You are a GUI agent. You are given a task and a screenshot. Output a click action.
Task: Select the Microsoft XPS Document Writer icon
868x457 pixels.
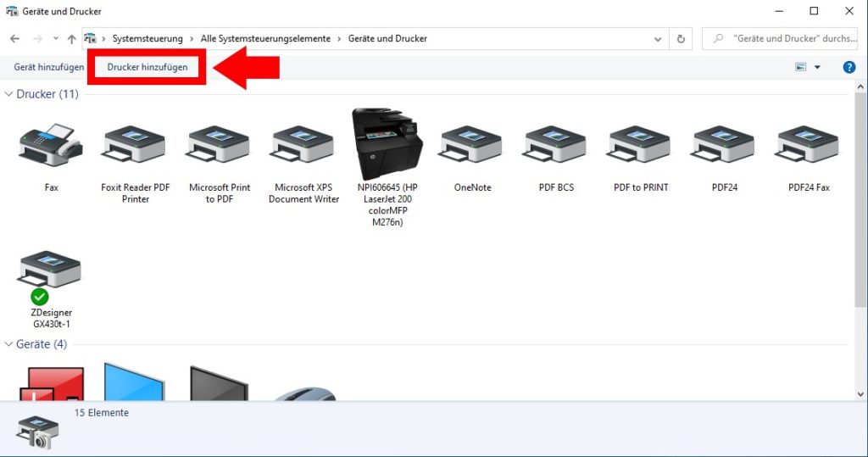click(303, 145)
